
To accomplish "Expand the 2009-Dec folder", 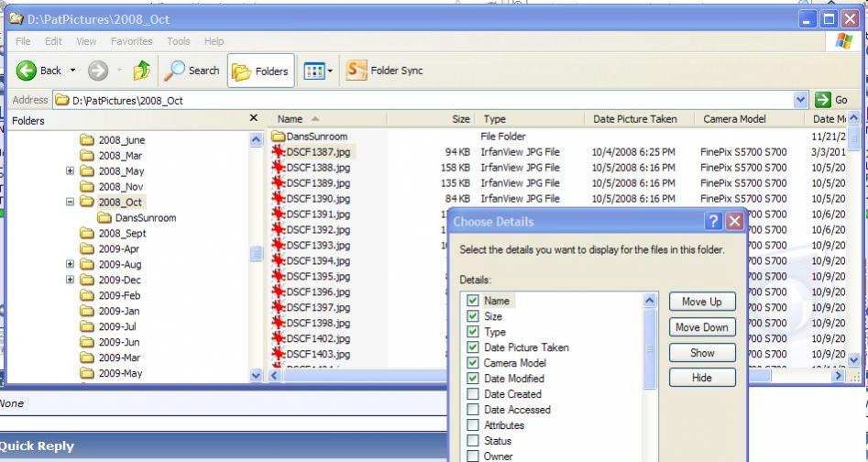I will coord(70,280).
